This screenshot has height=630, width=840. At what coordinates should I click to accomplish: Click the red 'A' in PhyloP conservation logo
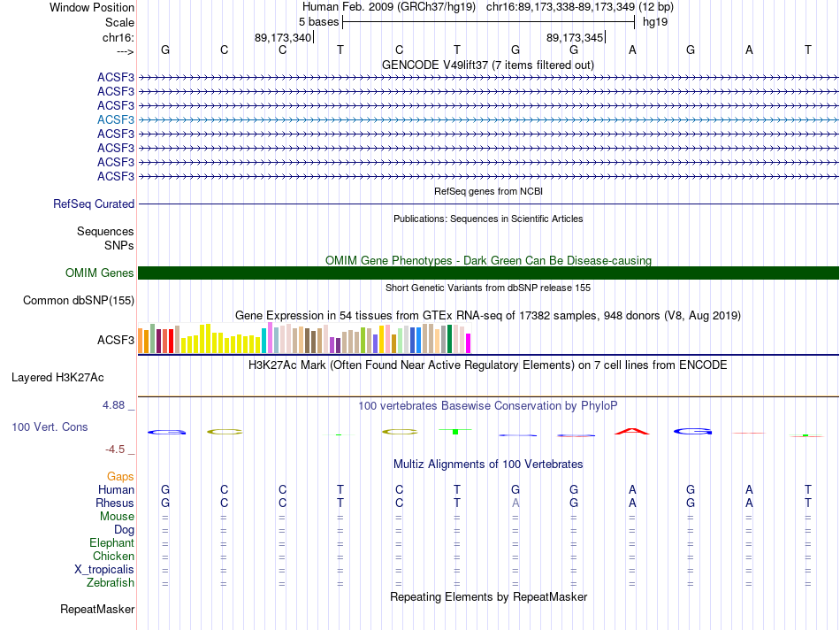point(632,431)
